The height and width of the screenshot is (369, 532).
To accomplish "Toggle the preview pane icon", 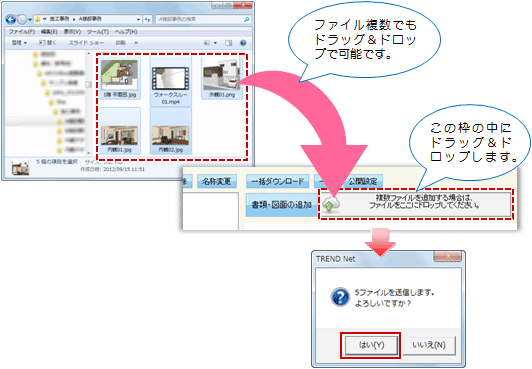I will tap(229, 43).
